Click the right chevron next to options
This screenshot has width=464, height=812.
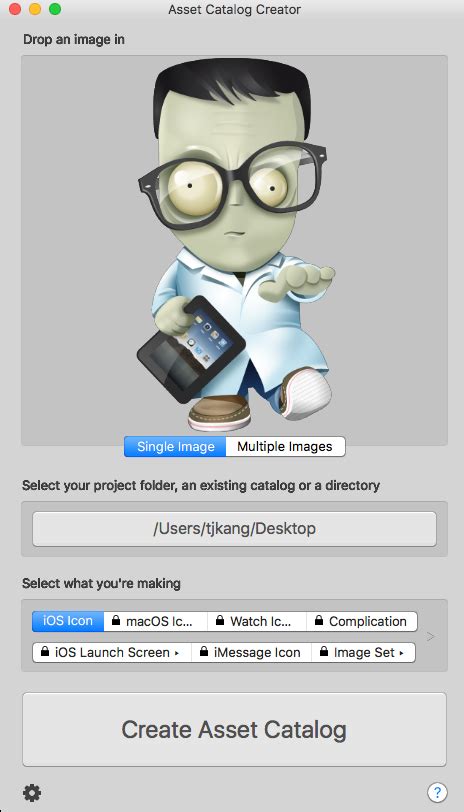tap(430, 637)
